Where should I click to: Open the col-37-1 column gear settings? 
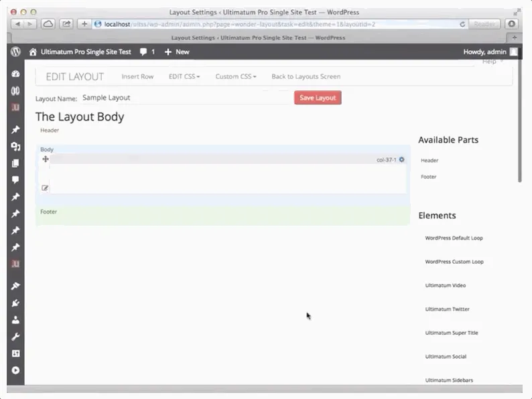(402, 159)
